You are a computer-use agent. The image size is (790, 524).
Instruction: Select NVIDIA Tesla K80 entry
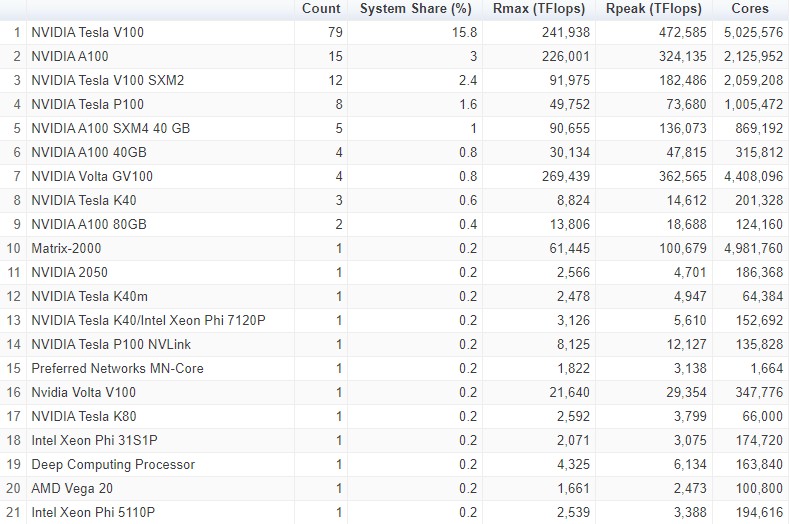(x=84, y=417)
